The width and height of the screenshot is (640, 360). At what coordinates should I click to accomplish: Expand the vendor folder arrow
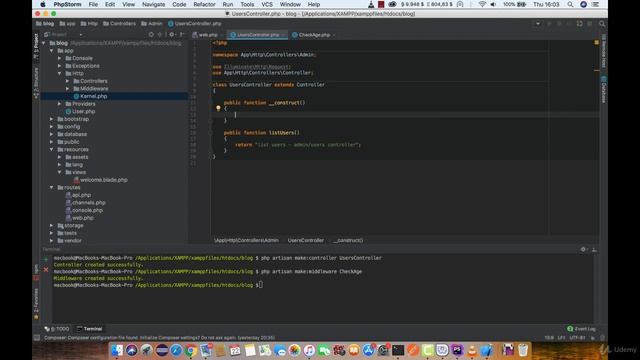point(52,240)
